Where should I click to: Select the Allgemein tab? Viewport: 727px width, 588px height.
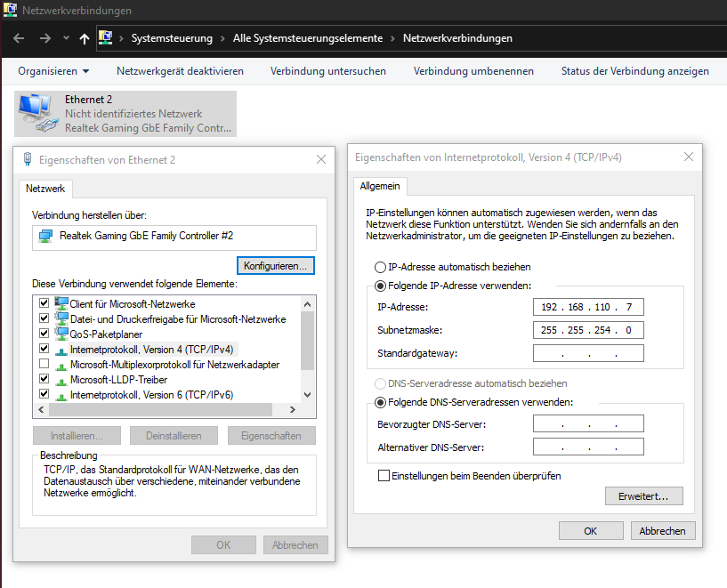[x=380, y=186]
